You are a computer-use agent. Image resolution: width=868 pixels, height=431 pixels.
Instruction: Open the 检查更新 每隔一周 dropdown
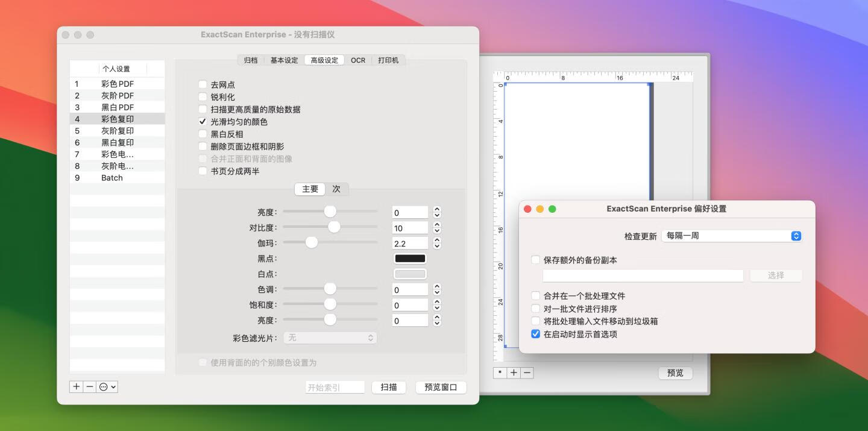tap(732, 236)
